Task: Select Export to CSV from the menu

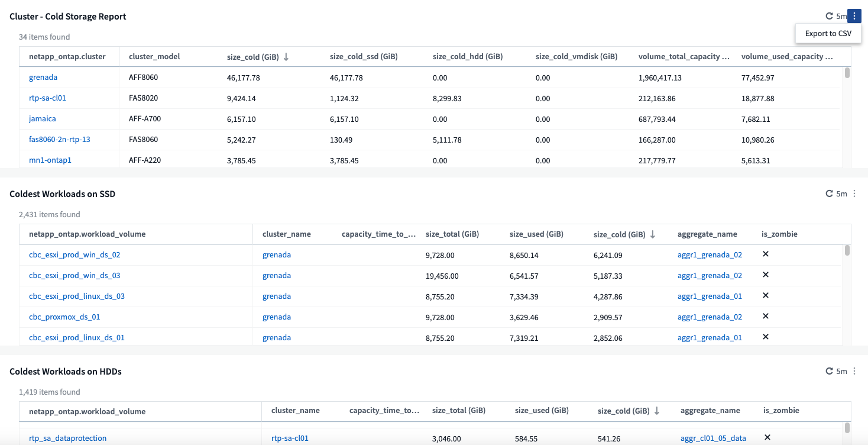Action: point(828,34)
